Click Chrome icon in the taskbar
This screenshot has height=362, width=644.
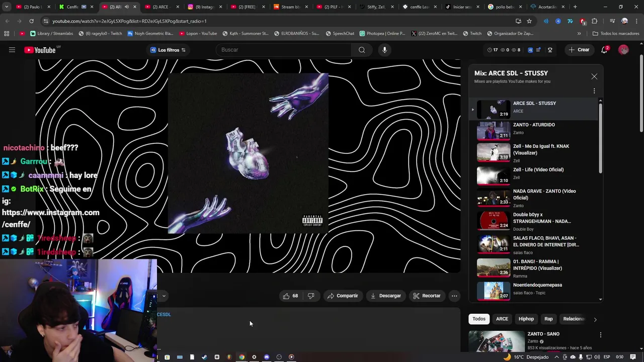pyautogui.click(x=242, y=357)
